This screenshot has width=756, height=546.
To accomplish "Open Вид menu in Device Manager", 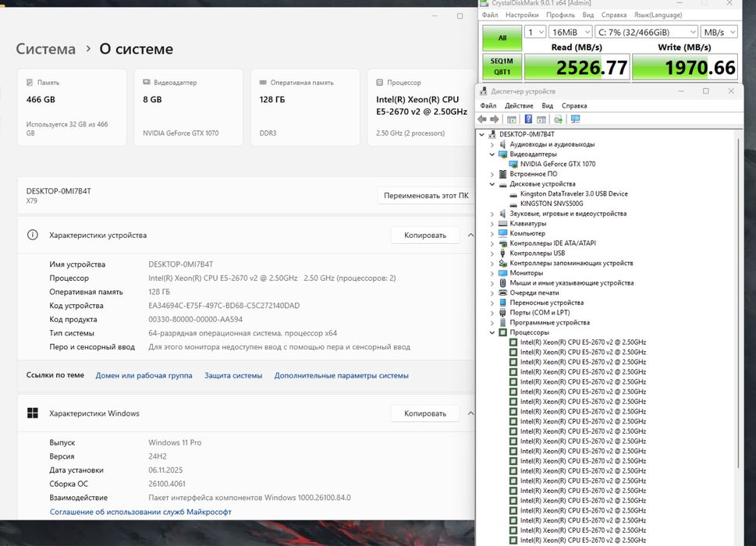I will 547,105.
